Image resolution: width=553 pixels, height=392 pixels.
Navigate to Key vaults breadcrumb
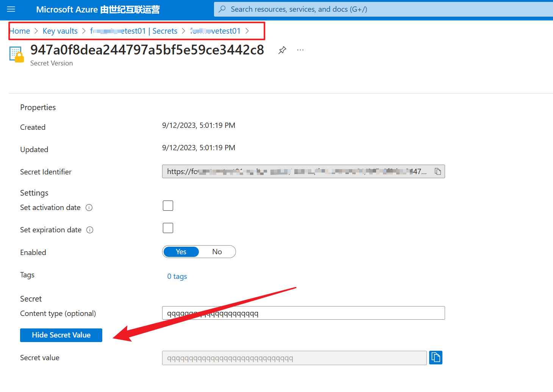click(60, 31)
